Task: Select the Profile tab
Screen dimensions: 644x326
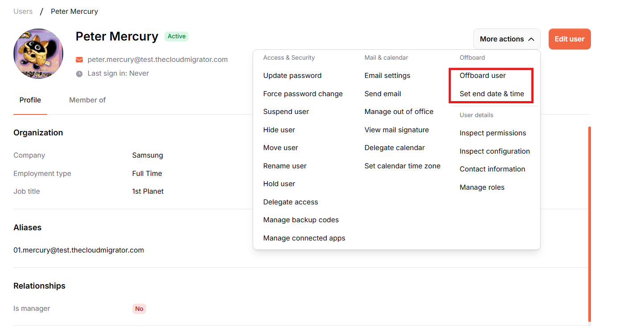Action: pos(30,100)
